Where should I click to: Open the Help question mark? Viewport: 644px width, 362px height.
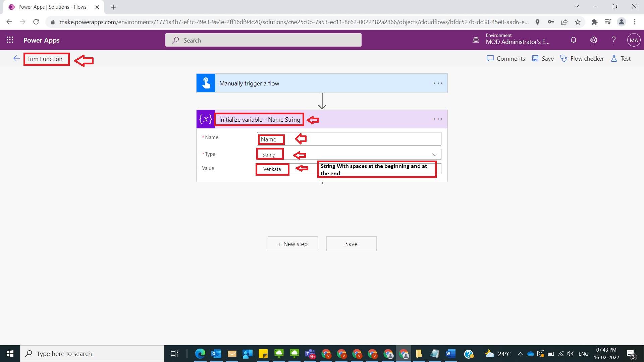[613, 40]
